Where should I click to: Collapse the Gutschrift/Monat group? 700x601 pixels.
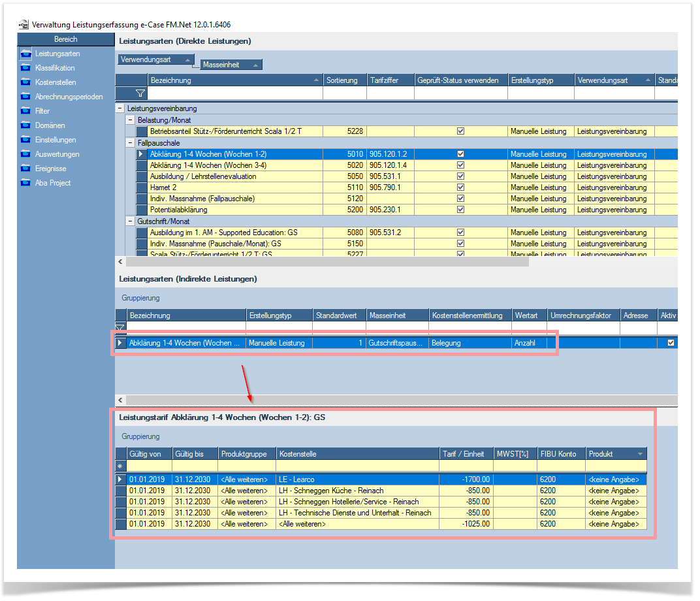[x=131, y=221]
